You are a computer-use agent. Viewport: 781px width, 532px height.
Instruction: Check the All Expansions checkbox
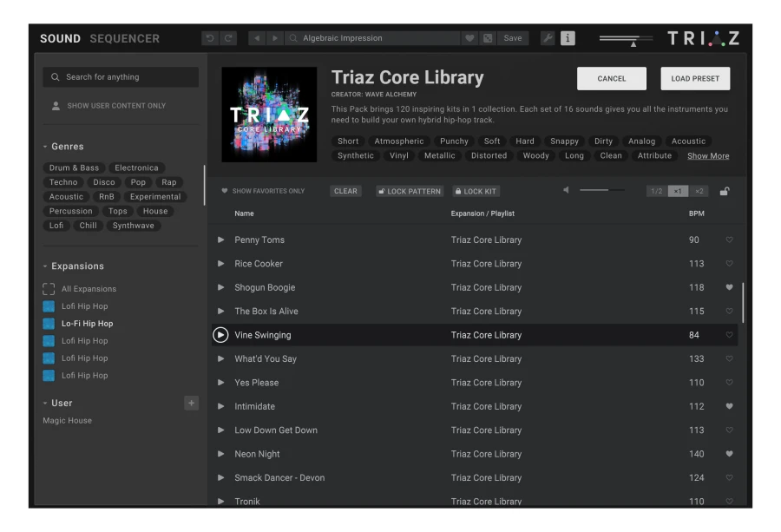tap(49, 289)
